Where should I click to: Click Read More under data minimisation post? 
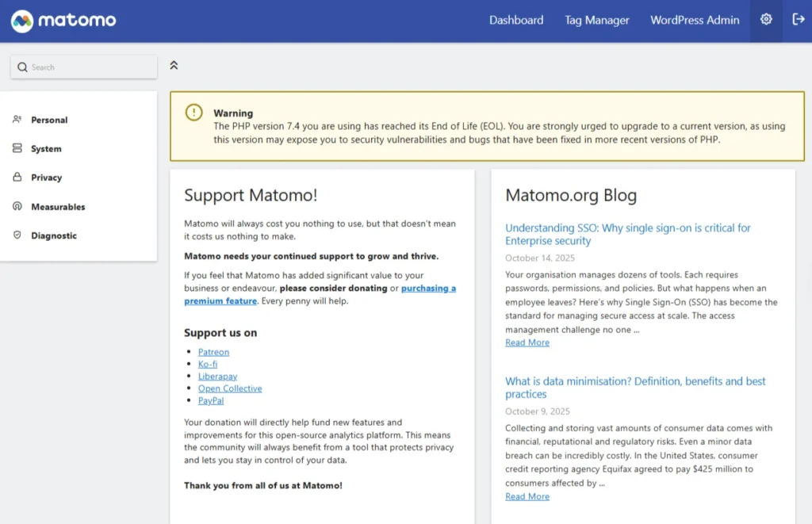pos(527,496)
